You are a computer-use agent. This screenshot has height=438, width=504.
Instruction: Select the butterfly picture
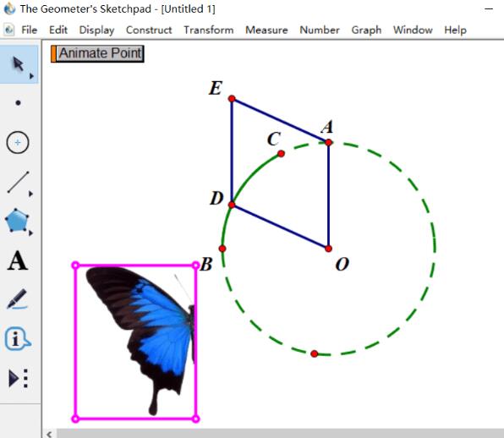pyautogui.click(x=135, y=342)
